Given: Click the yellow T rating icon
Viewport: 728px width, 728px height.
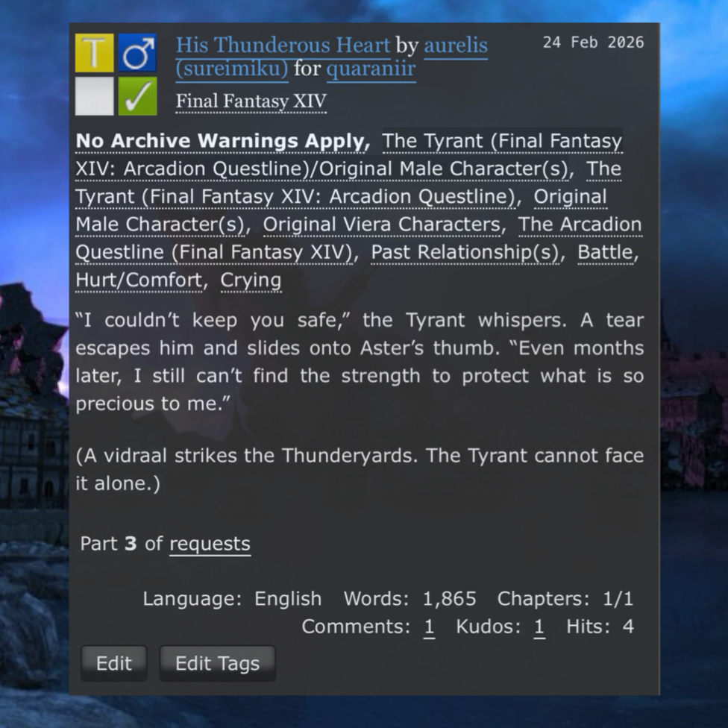Looking at the screenshot, I should [x=94, y=53].
